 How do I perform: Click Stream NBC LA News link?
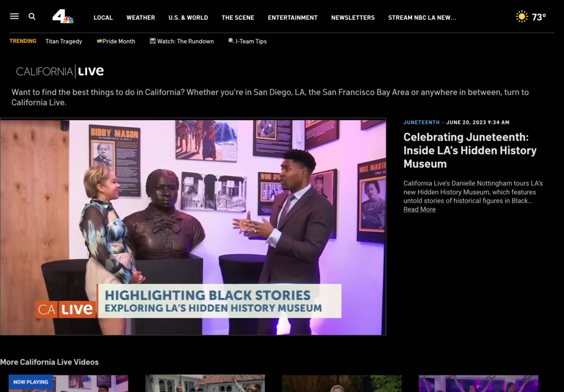point(422,18)
